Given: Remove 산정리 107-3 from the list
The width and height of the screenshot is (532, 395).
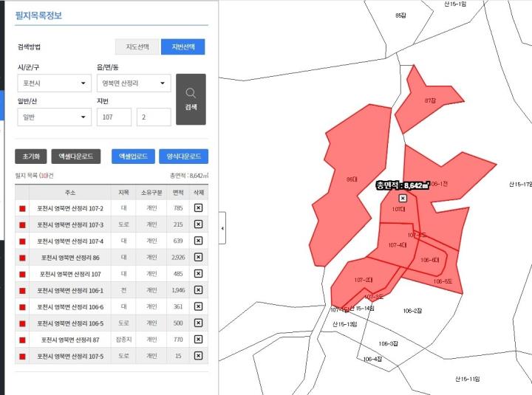Looking at the screenshot, I should (198, 224).
